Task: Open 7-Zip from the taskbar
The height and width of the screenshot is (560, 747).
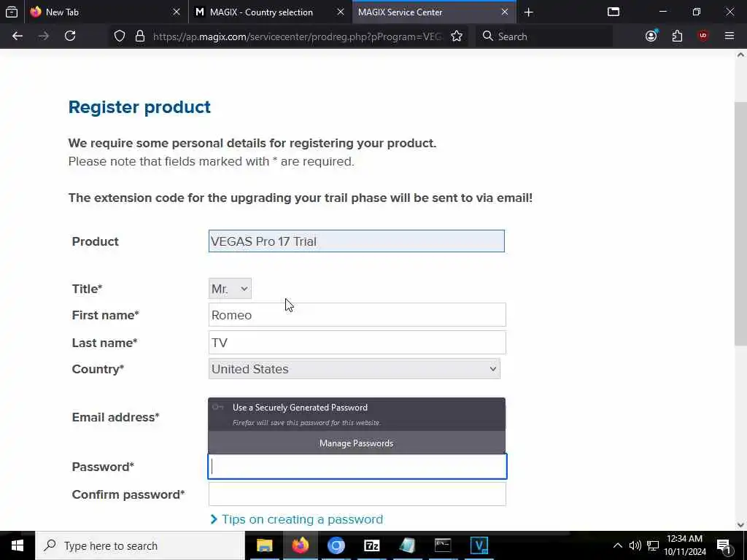Action: (371, 545)
